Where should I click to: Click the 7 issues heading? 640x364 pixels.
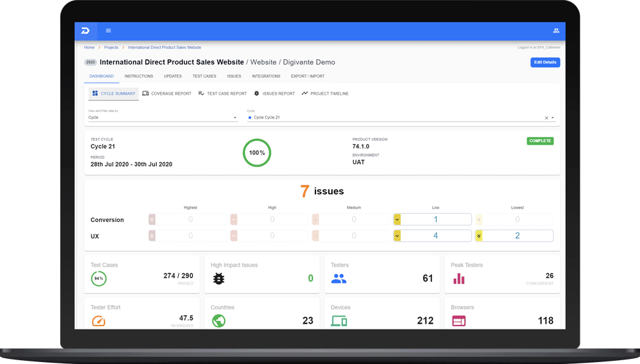point(322,191)
